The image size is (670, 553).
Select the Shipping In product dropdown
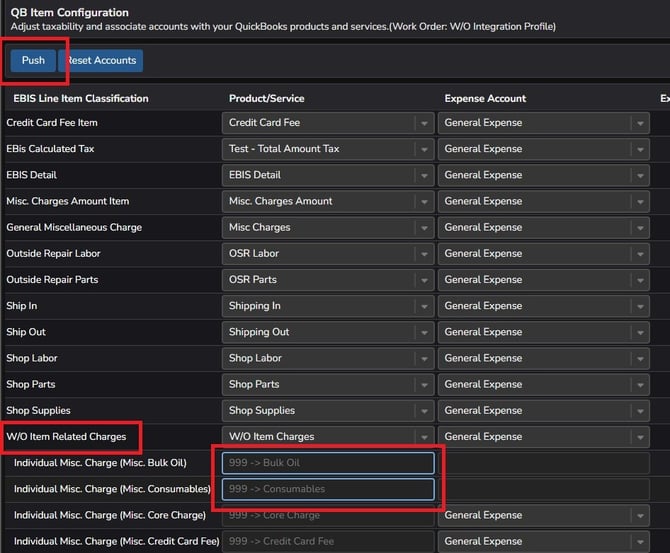pos(423,306)
